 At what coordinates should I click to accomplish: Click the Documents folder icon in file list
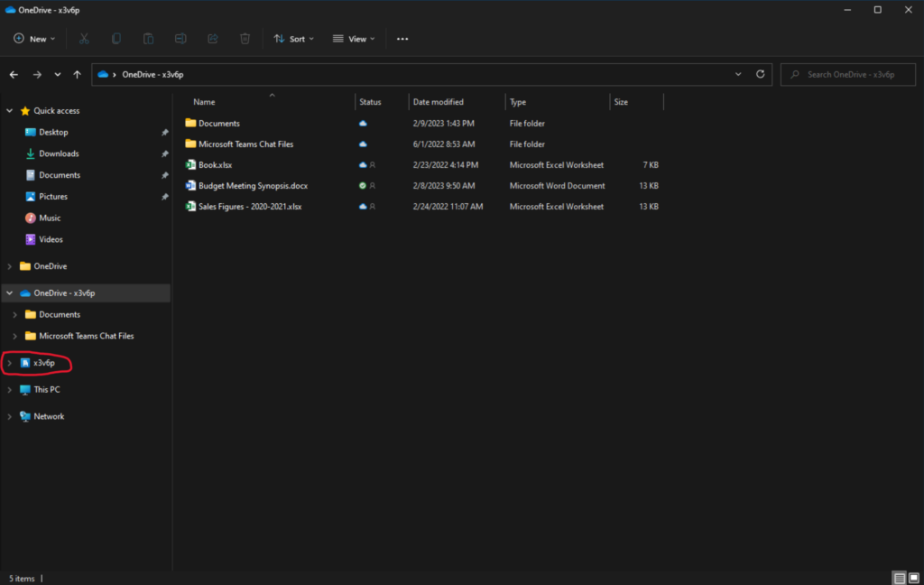190,124
